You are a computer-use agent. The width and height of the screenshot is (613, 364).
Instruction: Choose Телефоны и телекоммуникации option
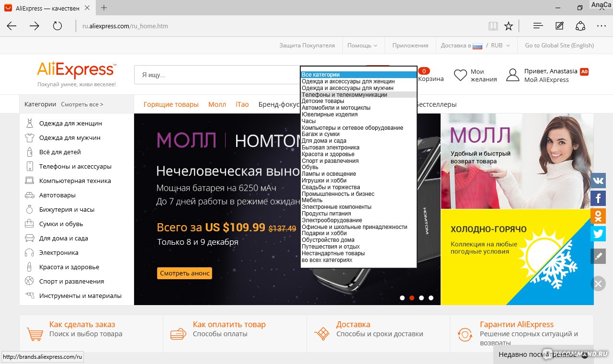[359, 95]
